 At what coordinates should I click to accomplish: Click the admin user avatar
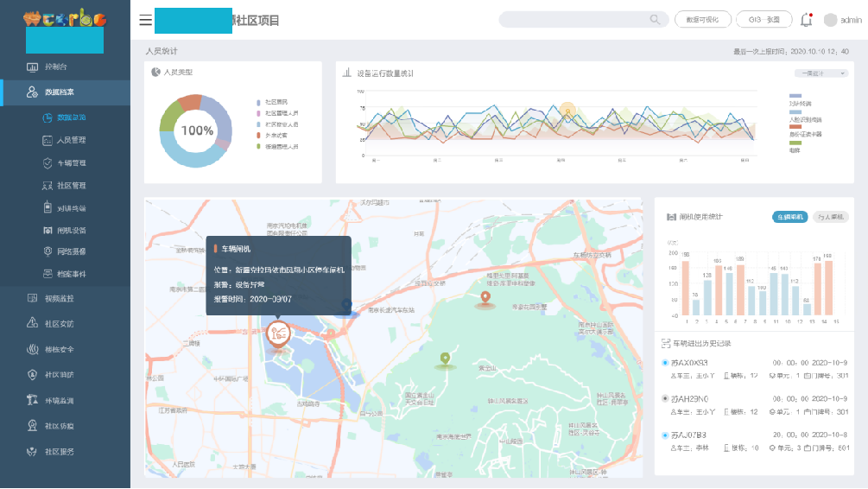pos(830,20)
